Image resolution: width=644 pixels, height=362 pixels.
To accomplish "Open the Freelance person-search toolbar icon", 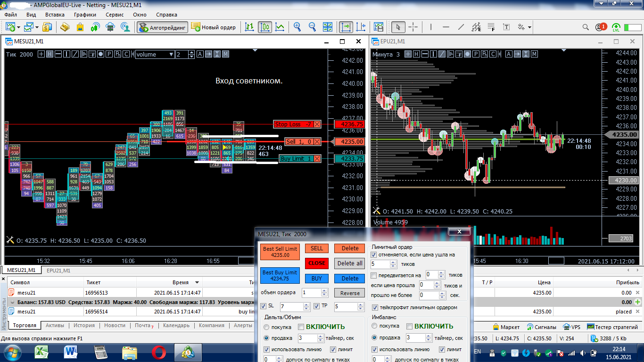I will click(x=125, y=27).
